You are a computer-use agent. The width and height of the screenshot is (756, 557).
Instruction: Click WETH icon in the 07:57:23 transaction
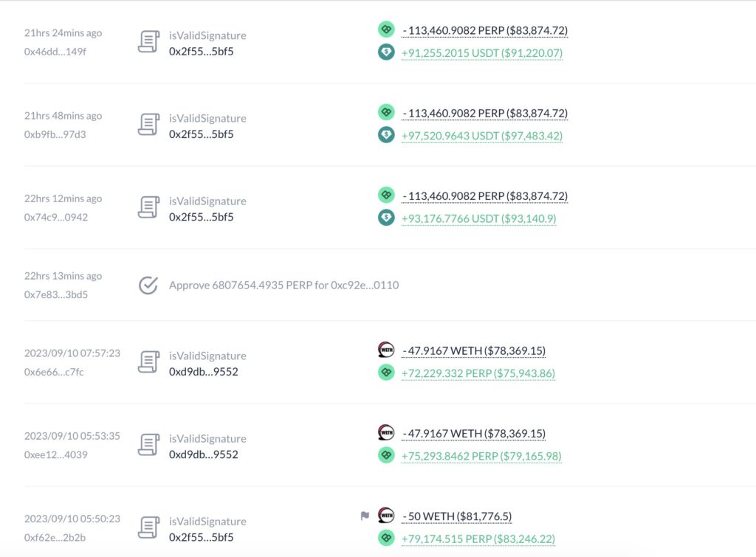pyautogui.click(x=386, y=350)
